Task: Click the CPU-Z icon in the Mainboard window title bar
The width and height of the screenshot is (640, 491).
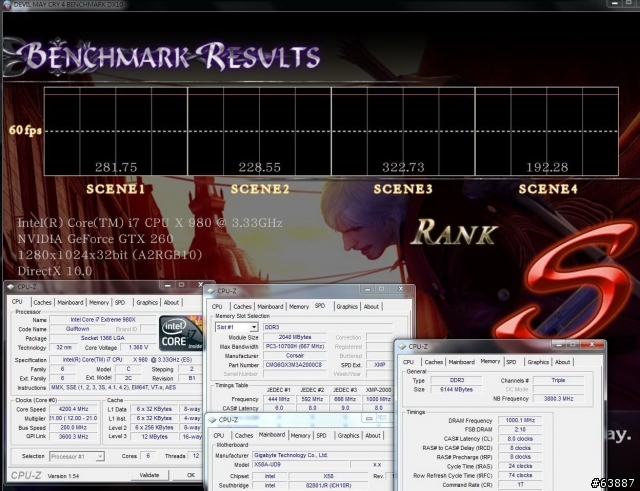Action: pyautogui.click(x=212, y=420)
